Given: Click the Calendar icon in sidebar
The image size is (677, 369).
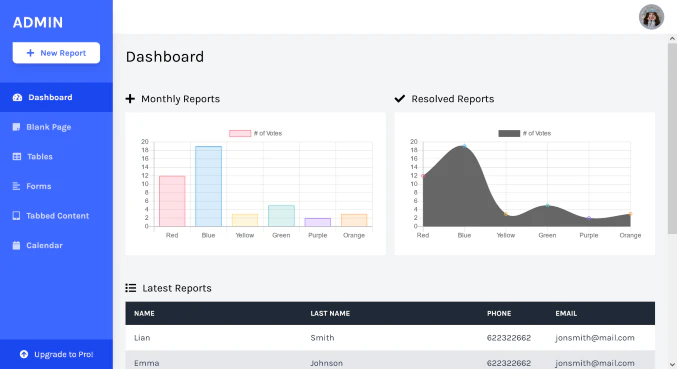Looking at the screenshot, I should coord(16,245).
